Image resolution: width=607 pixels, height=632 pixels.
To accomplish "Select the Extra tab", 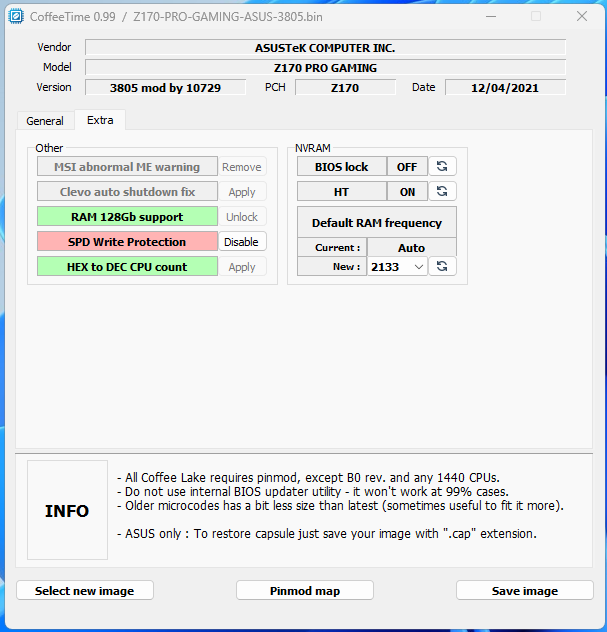I will point(100,120).
